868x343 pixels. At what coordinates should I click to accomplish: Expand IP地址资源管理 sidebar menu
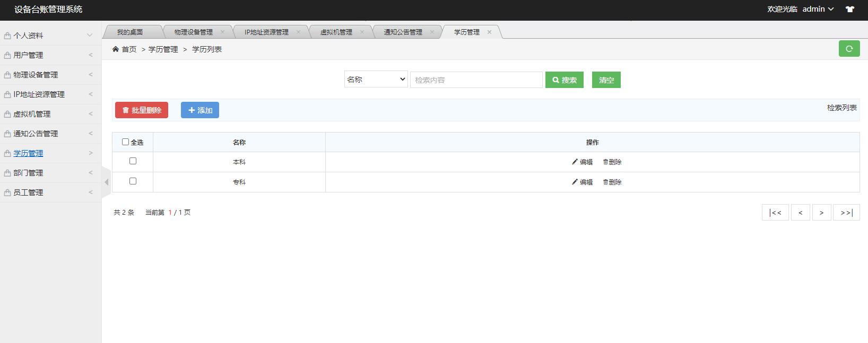pos(50,94)
